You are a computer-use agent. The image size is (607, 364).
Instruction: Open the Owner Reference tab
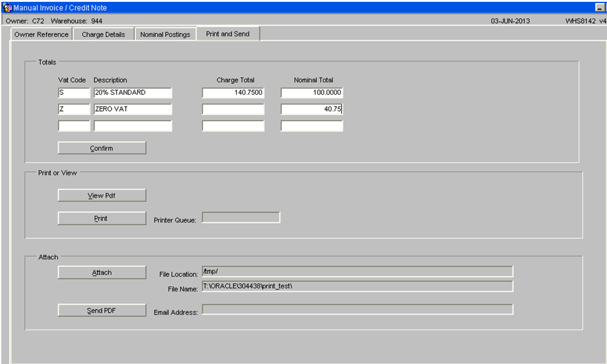click(x=41, y=34)
